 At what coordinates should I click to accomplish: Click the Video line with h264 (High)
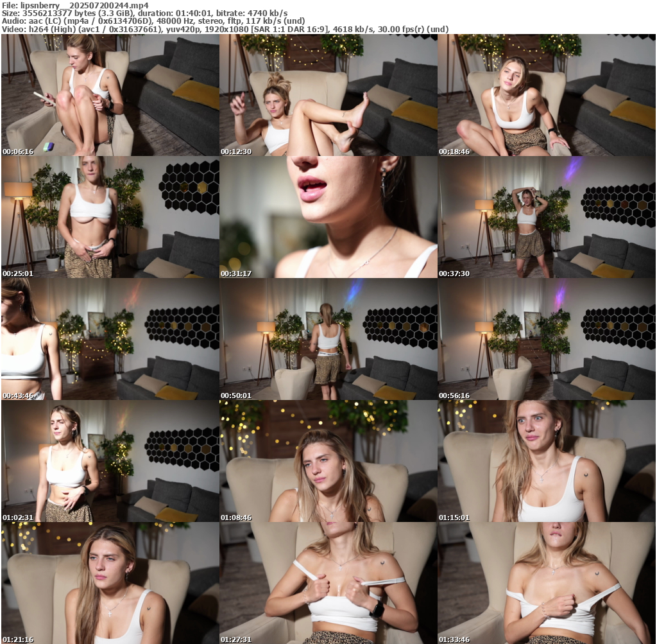[x=225, y=29]
